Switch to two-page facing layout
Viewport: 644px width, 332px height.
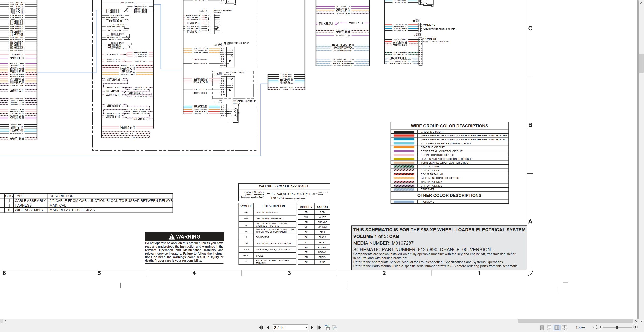tap(557, 327)
